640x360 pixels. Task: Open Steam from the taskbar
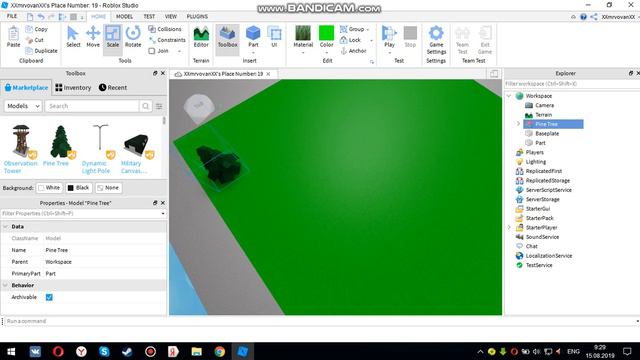coord(127,351)
